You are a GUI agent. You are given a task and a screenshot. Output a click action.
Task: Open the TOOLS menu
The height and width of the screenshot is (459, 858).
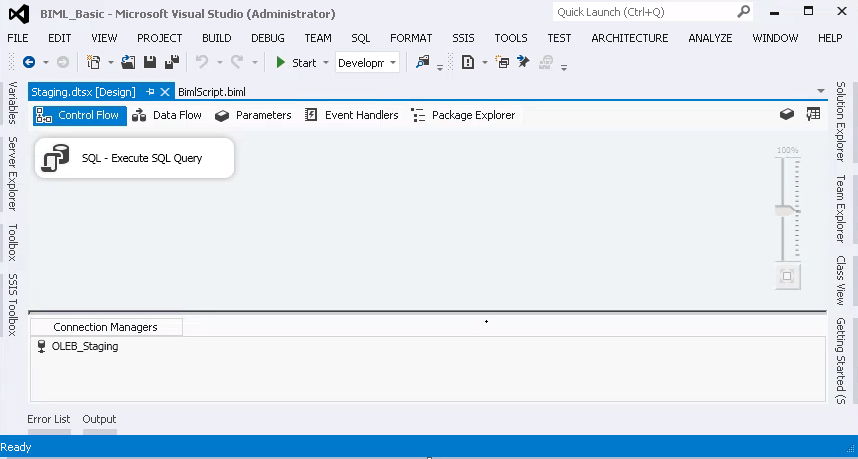(x=511, y=38)
